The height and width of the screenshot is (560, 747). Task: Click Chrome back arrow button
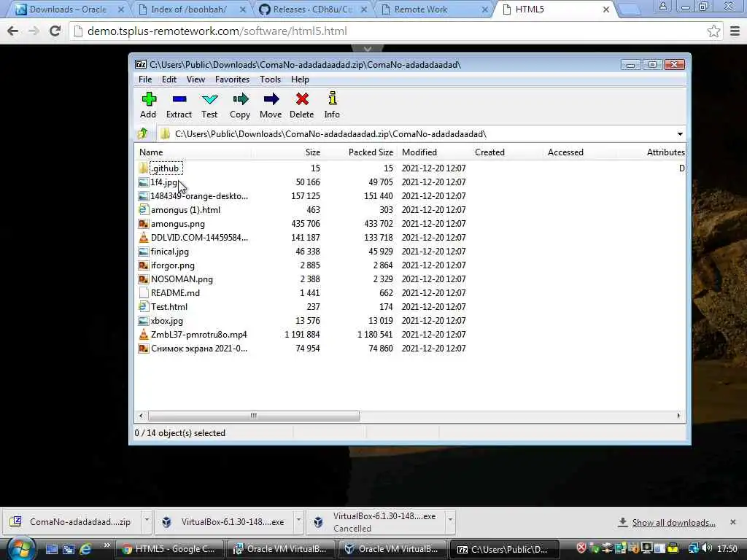click(x=13, y=31)
